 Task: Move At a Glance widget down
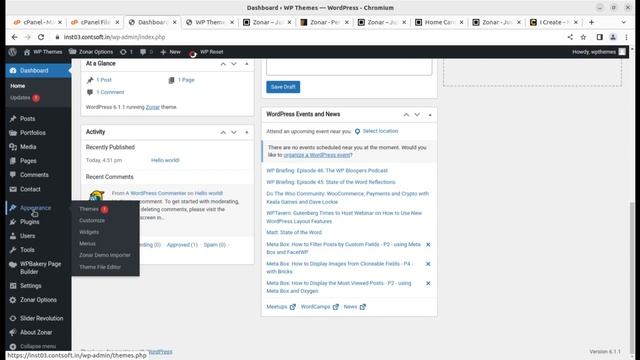(234, 64)
